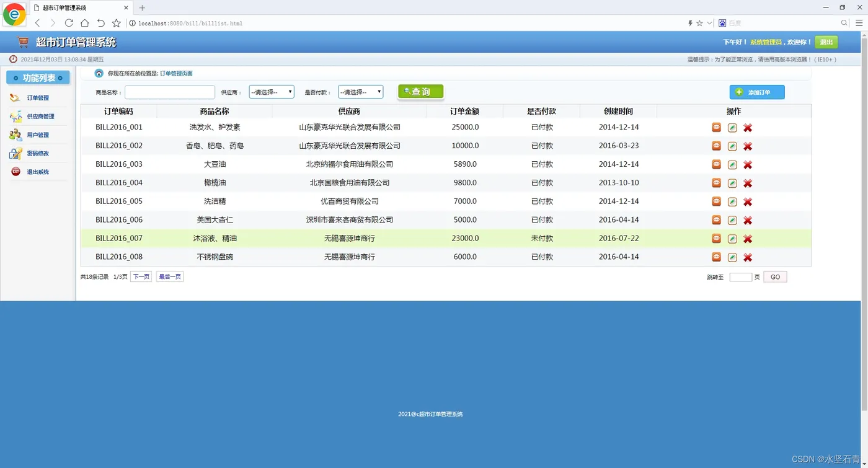Reload the page with refresh icon

[69, 23]
